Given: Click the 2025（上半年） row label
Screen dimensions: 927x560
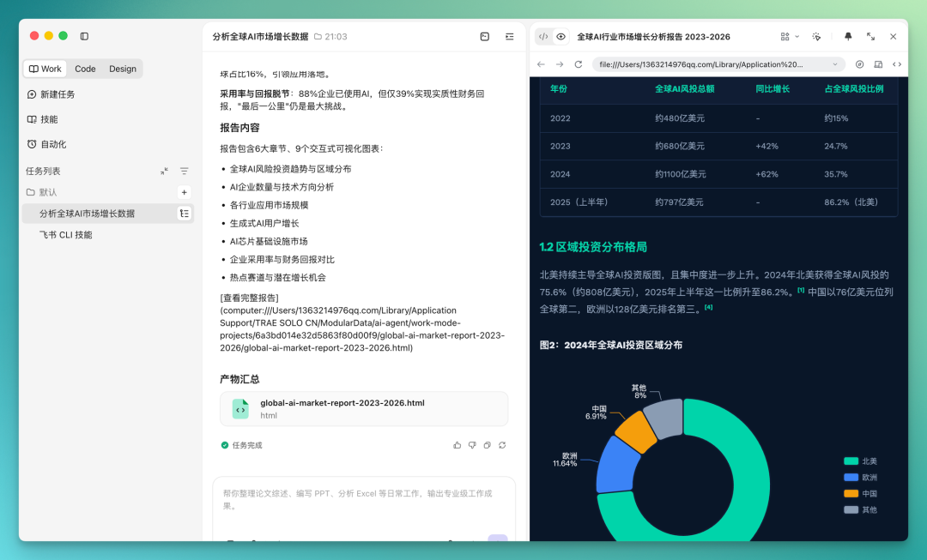Looking at the screenshot, I should [579, 202].
